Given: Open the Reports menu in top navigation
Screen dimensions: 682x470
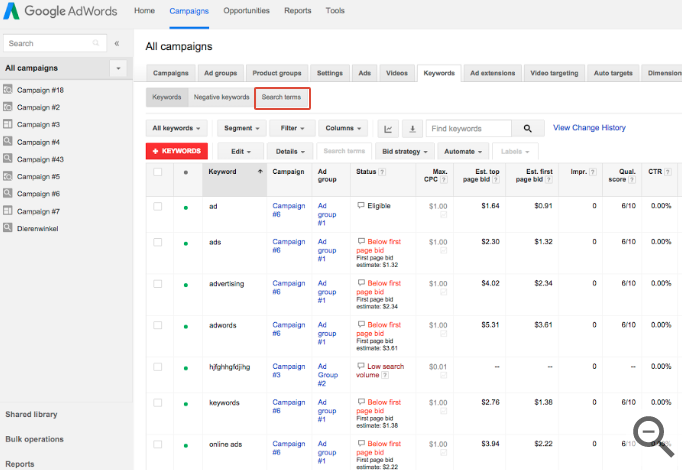Looking at the screenshot, I should (x=298, y=10).
